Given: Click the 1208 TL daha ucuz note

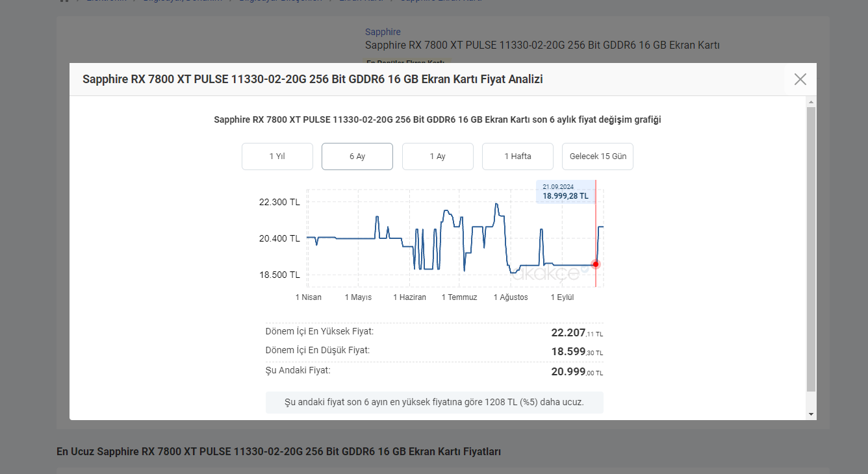Looking at the screenshot, I should [x=435, y=403].
